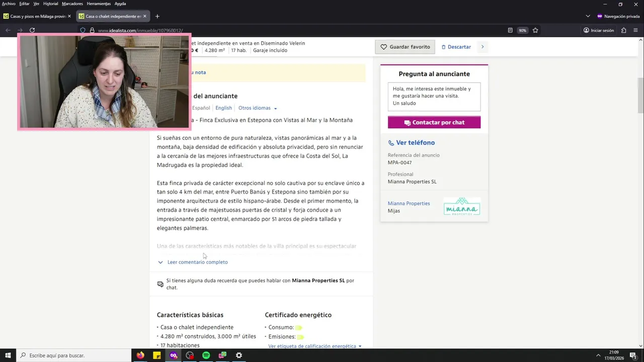
Task: Bookmark this page with star icon
Action: pos(535,30)
